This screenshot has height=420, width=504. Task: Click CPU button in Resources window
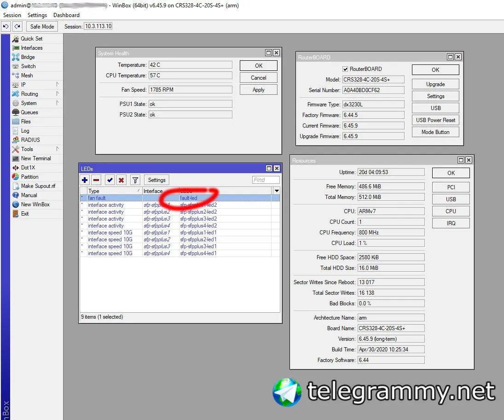pyautogui.click(x=451, y=211)
